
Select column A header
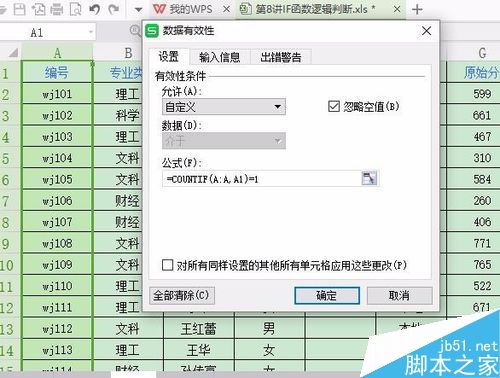coord(57,53)
